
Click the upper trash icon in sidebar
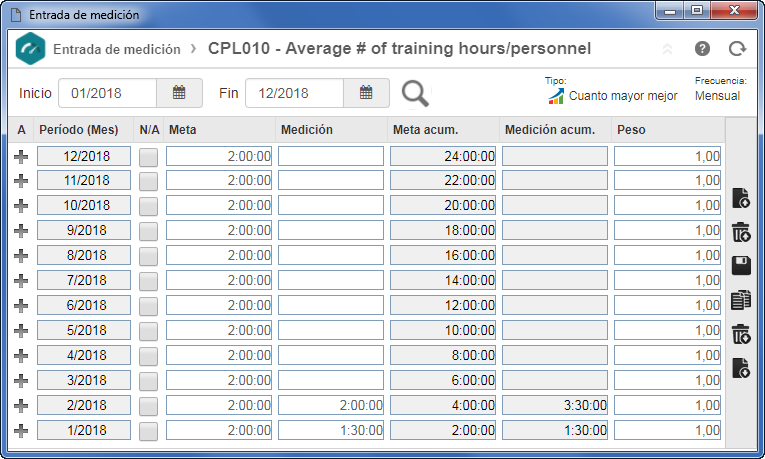tap(741, 232)
